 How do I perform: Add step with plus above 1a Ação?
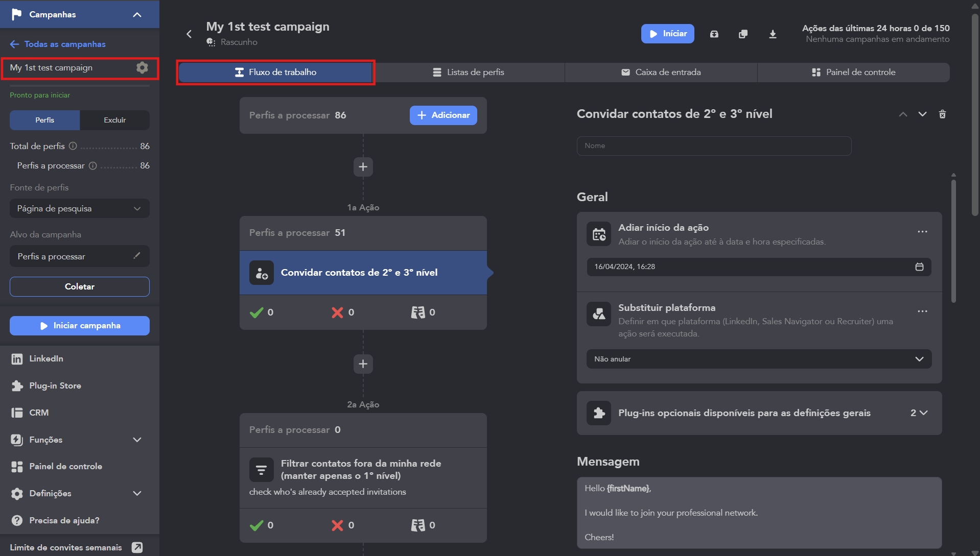point(363,166)
